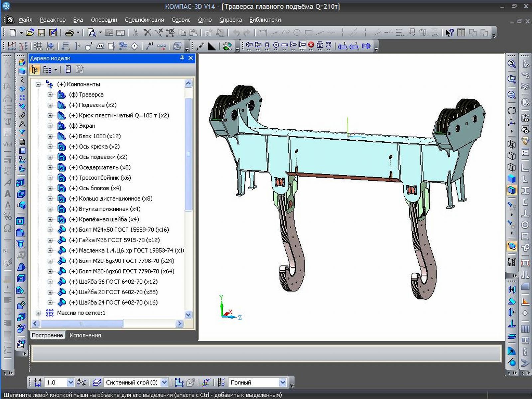Viewport: 532px width, 399px height.
Task: Open the Системный слой layer dropdown
Action: pyautogui.click(x=164, y=382)
